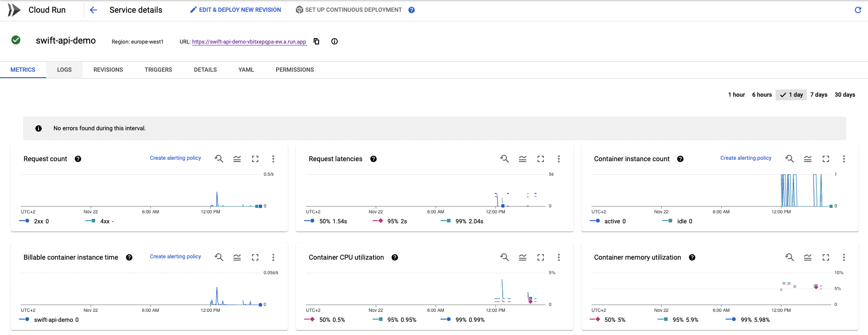The width and height of the screenshot is (868, 335).
Task: Select the 1 day time range
Action: coord(791,95)
